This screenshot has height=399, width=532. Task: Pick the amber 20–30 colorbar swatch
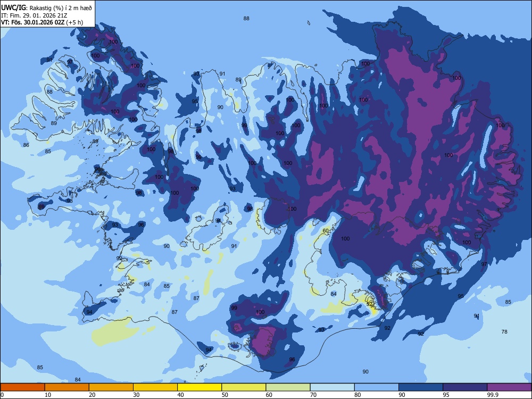111,387
